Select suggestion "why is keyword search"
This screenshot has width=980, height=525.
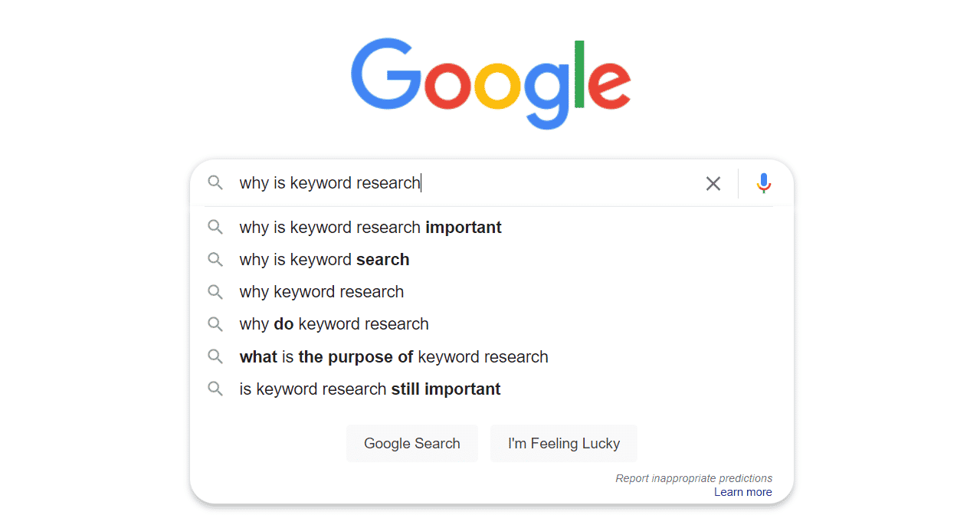point(492,259)
